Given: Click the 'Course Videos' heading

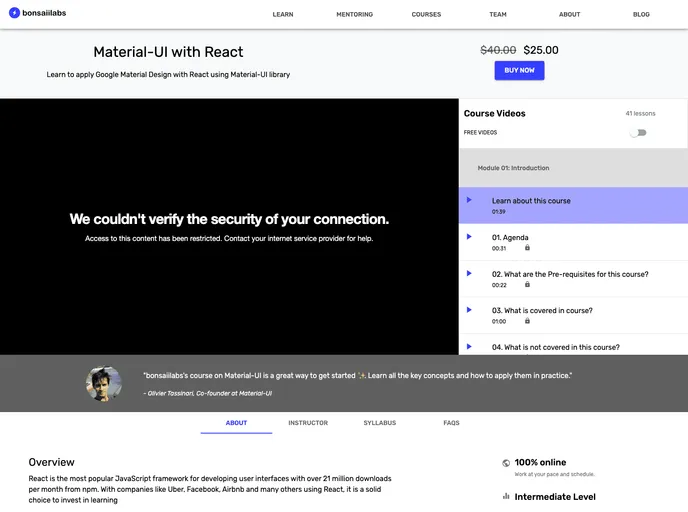Looking at the screenshot, I should tap(494, 113).
